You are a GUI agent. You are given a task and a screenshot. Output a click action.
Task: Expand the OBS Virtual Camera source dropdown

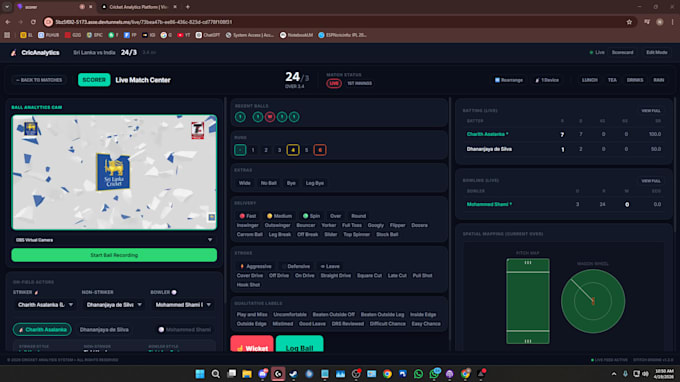click(114, 240)
